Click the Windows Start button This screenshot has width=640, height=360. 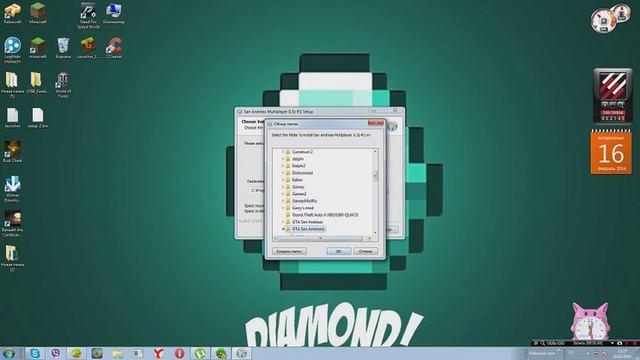point(9,353)
